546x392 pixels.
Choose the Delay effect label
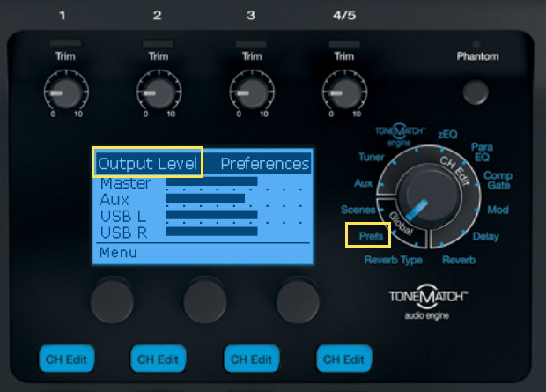click(485, 236)
